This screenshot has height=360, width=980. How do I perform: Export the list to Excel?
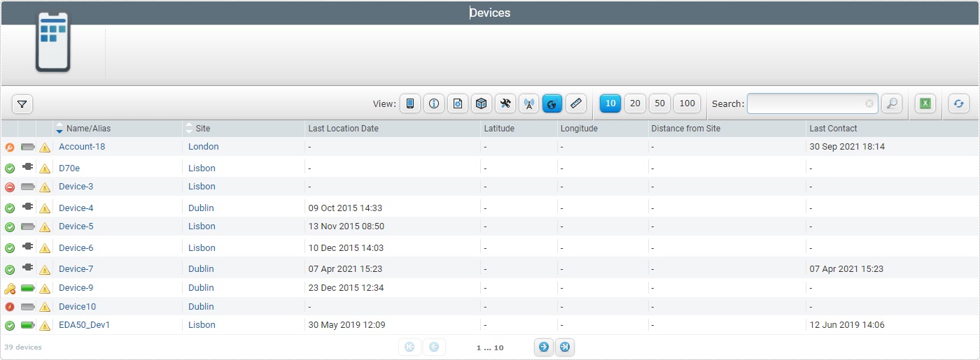pos(925,103)
